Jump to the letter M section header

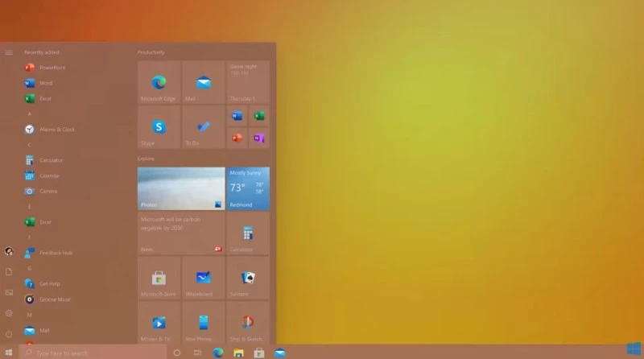tap(29, 315)
